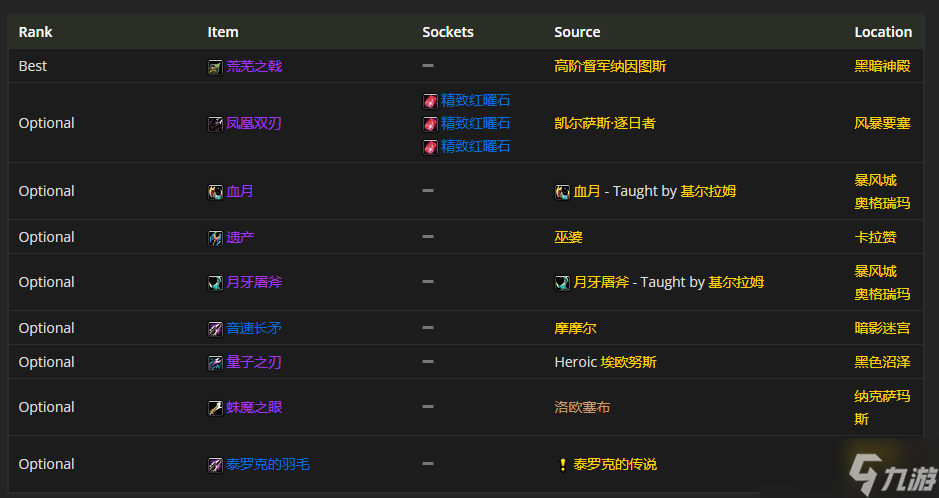This screenshot has height=498, width=939.
Task: Open 月牙屠斧 recipe link in Source column
Action: pos(601,282)
